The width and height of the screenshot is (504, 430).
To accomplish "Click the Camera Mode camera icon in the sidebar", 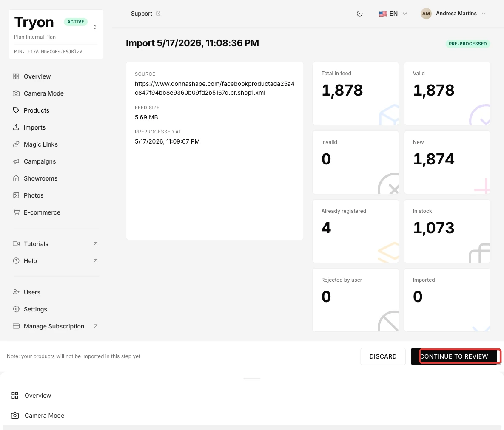I will tap(16, 93).
